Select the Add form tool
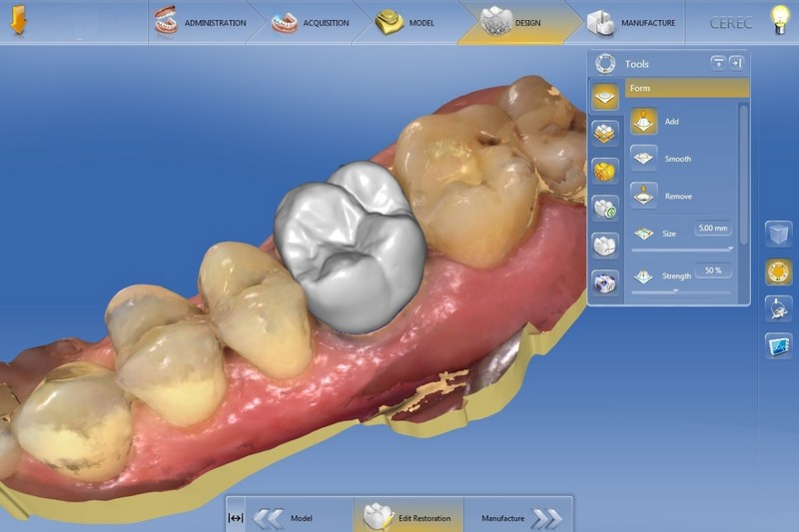This screenshot has width=799, height=532. 644,122
